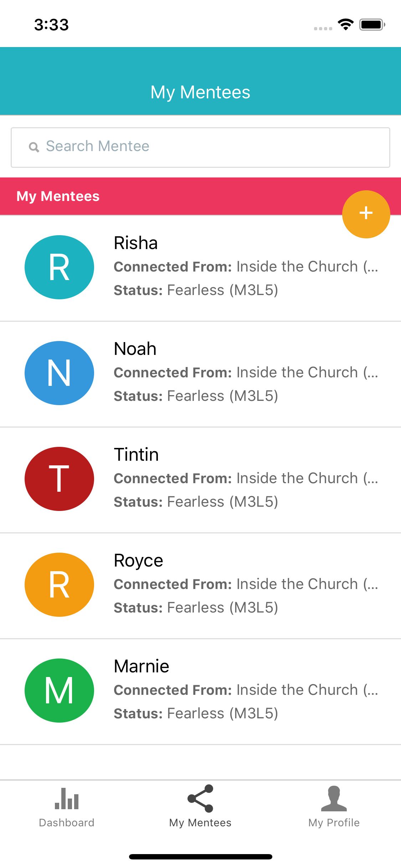The width and height of the screenshot is (401, 868).
Task: Tap the pink My Mentees section header
Action: (200, 196)
